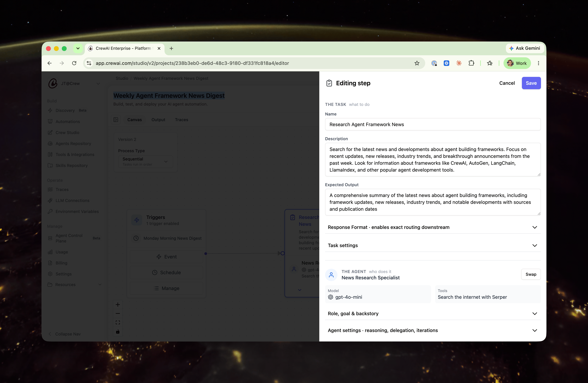Save the step changes
Viewport: 588px width, 383px height.
pyautogui.click(x=531, y=83)
